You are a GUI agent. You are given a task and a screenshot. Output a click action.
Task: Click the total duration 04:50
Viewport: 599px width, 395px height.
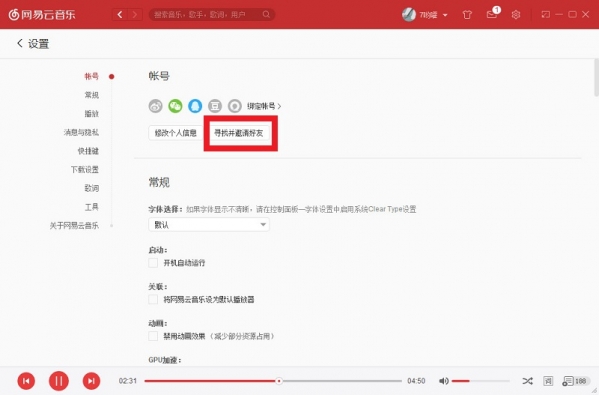tap(416, 381)
